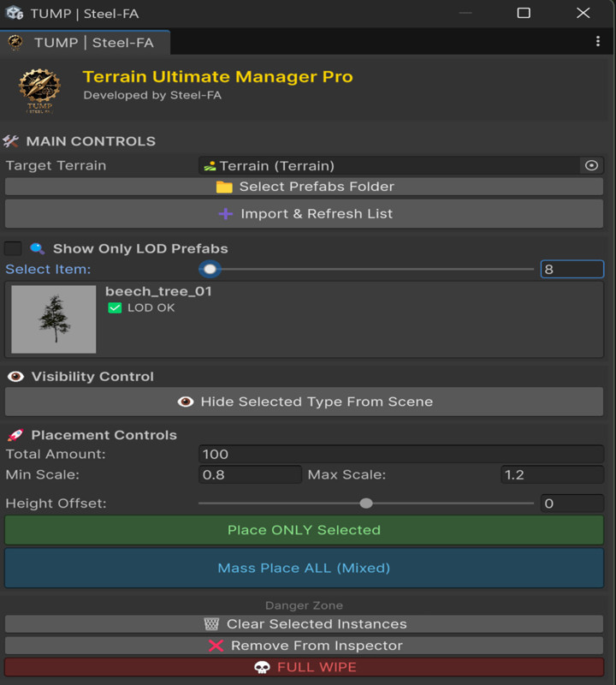The height and width of the screenshot is (685, 616).
Task: Click the Total Amount input field
Action: 401,455
